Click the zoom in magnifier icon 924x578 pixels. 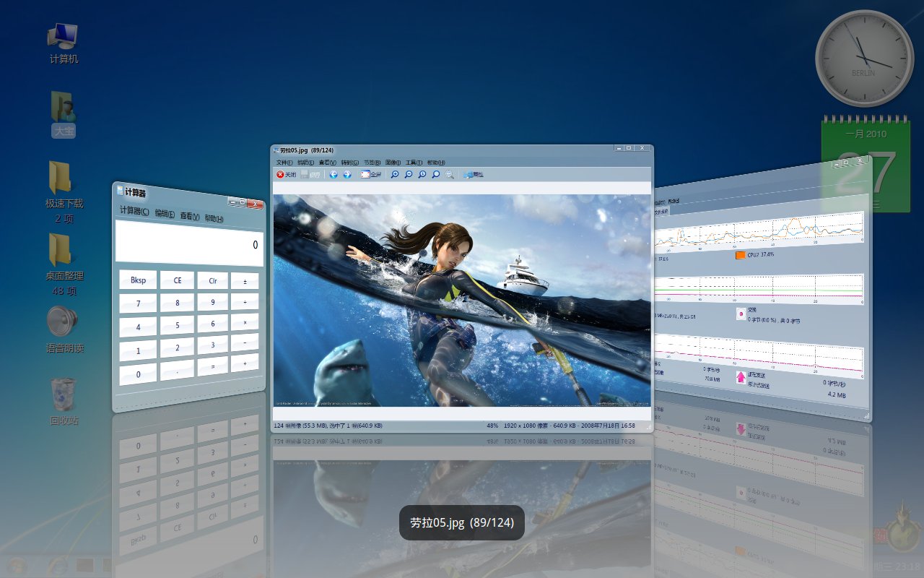(x=395, y=174)
